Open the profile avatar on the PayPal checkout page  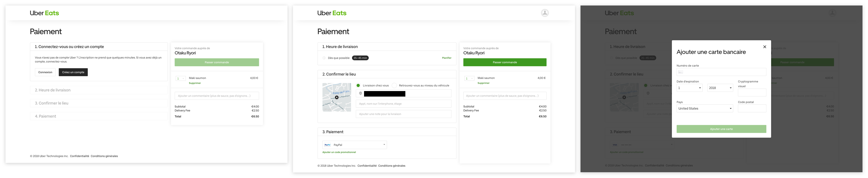click(x=544, y=13)
